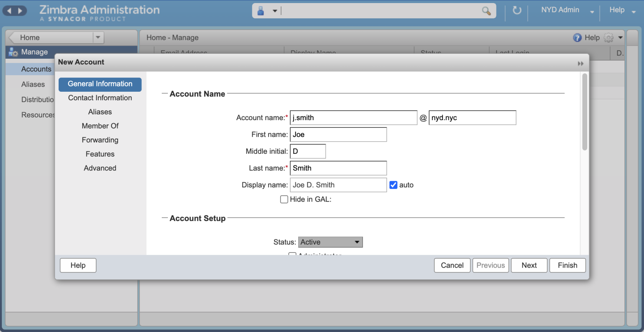
Task: Click the Next button
Action: tap(529, 265)
